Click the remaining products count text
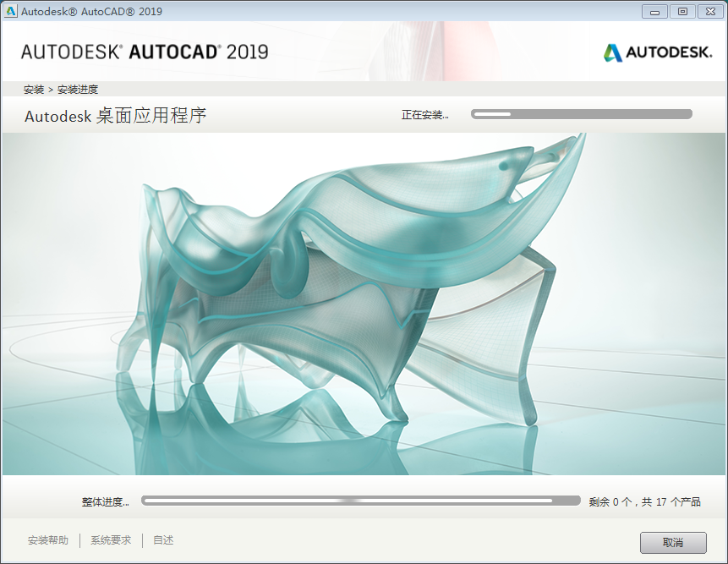 point(644,501)
